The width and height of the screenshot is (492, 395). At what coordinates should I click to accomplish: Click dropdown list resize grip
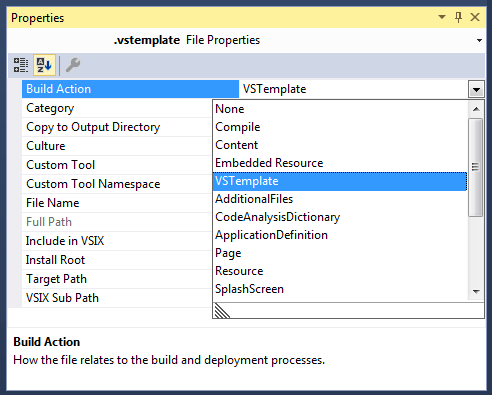point(222,311)
